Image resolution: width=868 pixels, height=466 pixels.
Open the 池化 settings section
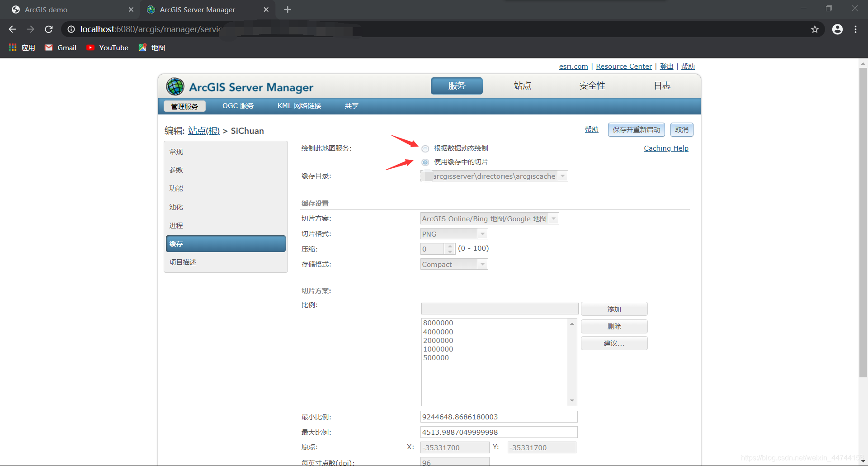point(226,207)
